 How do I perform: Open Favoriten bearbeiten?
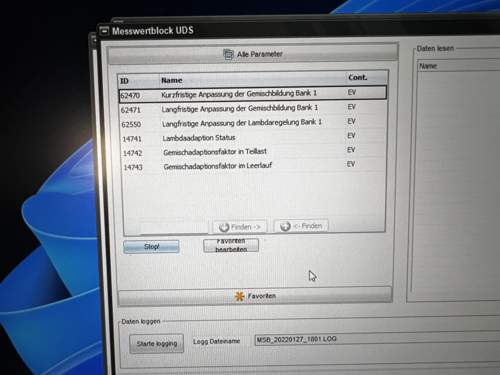click(231, 245)
